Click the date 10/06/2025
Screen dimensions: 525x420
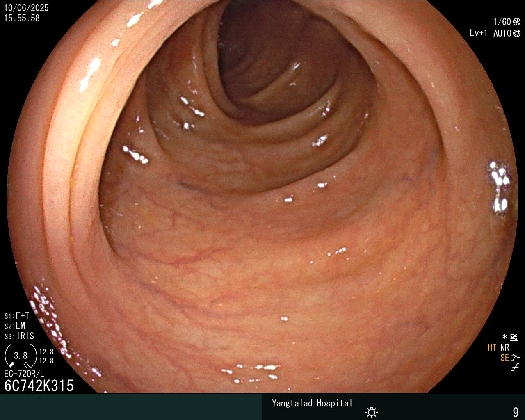[26, 8]
